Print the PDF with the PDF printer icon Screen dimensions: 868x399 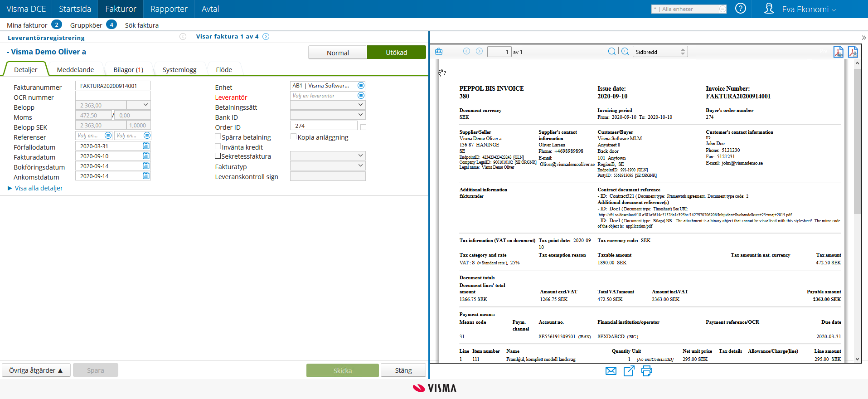click(x=839, y=52)
